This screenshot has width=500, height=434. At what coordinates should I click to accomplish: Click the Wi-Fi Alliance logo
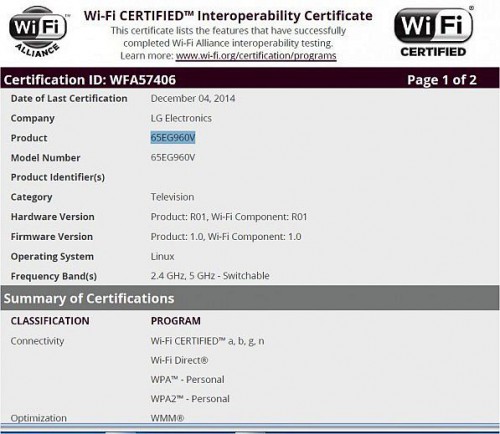[38, 33]
